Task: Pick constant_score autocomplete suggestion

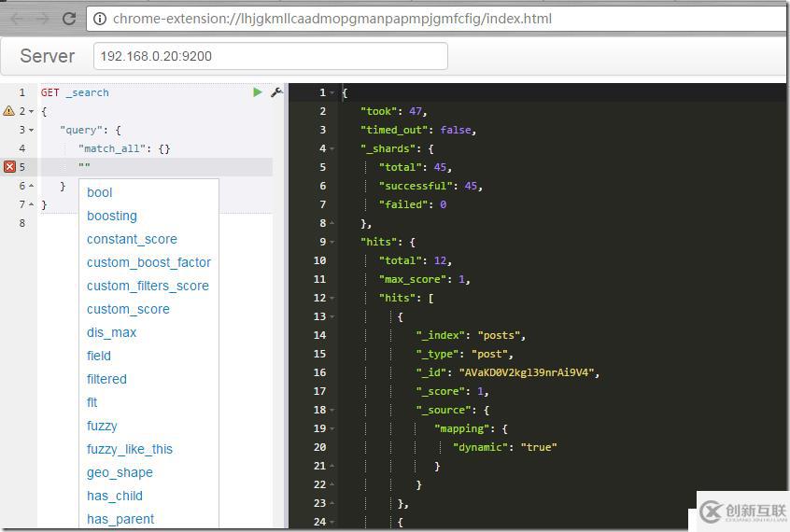Action: click(132, 239)
